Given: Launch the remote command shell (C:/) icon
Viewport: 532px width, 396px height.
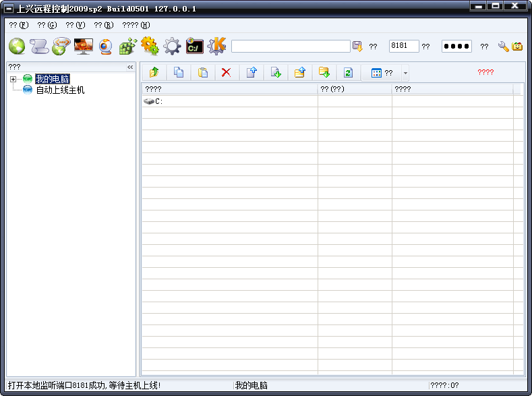Looking at the screenshot, I should pyautogui.click(x=194, y=47).
